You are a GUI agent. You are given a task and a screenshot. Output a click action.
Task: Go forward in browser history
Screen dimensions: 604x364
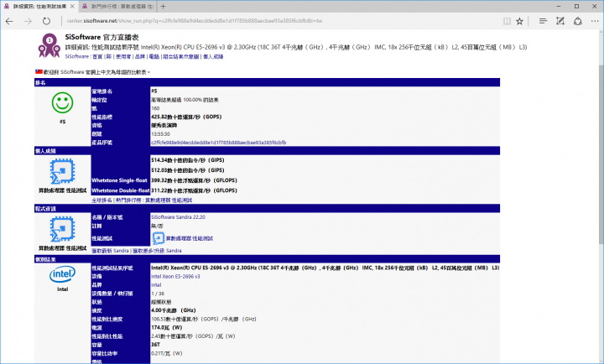click(28, 21)
